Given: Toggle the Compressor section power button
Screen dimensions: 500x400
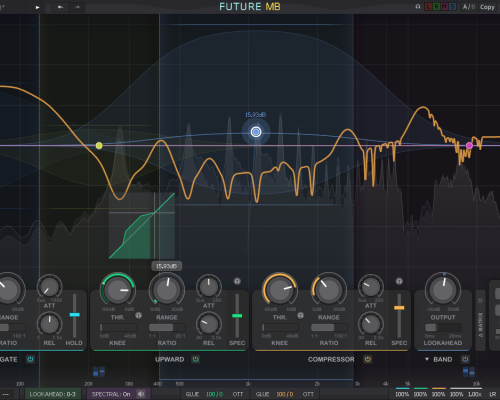Looking at the screenshot, I should pos(368,359).
